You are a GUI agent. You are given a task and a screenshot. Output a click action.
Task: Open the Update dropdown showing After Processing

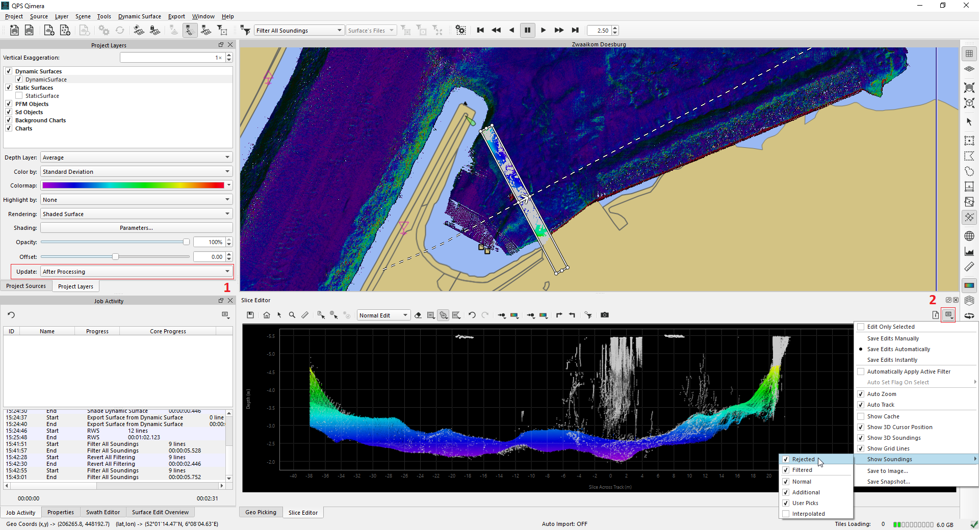(136, 272)
